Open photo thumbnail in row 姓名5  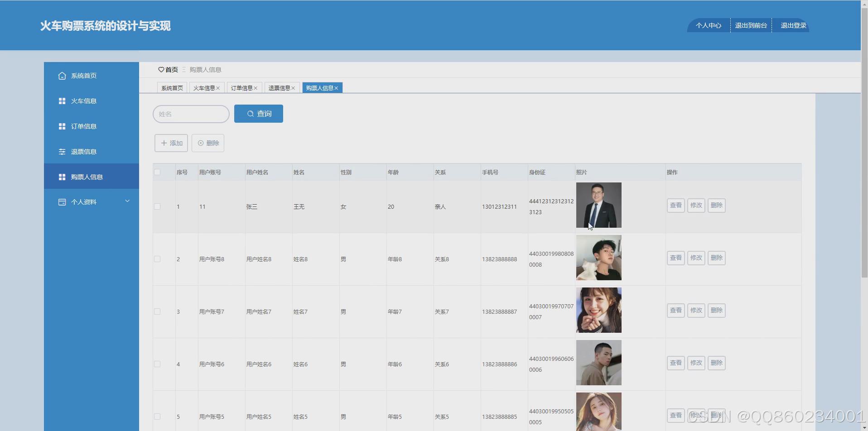tap(599, 412)
